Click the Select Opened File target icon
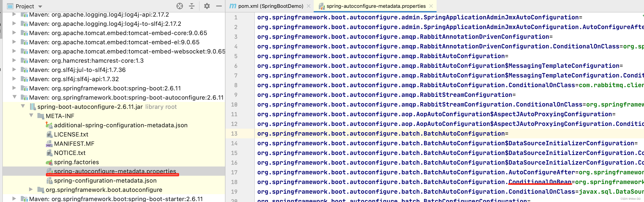The height and width of the screenshot is (202, 644). [179, 6]
